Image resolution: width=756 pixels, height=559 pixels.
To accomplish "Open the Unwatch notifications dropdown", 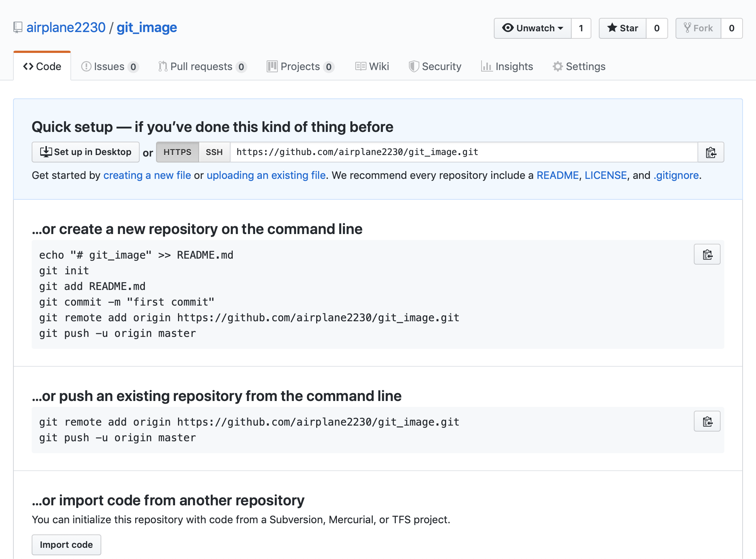I will pos(533,28).
